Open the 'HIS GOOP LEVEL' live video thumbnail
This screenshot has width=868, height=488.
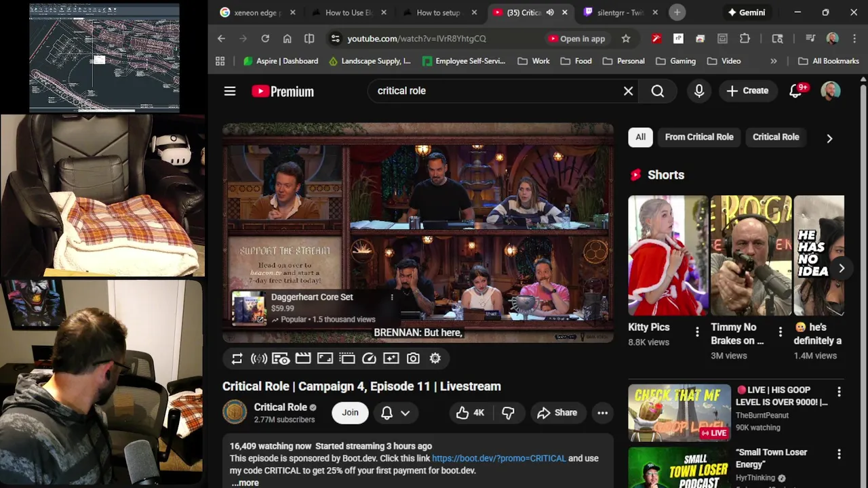click(x=679, y=413)
